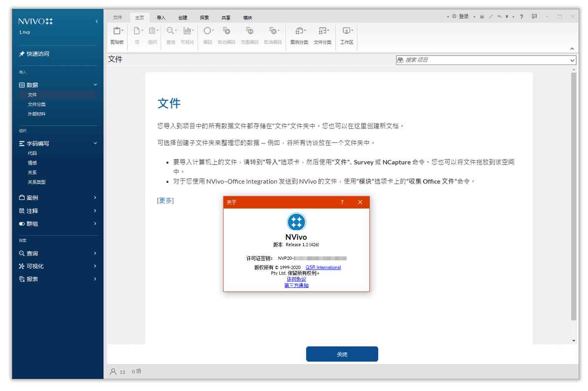Switch to the 模块 ribbon tab
Screen dimensions: 588x391
(248, 17)
